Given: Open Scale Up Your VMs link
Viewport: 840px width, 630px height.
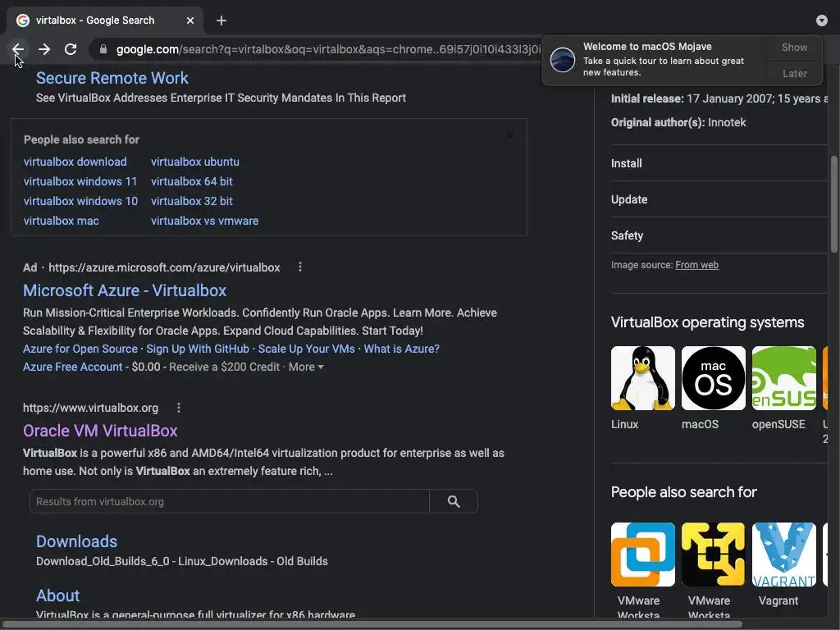Looking at the screenshot, I should (307, 349).
